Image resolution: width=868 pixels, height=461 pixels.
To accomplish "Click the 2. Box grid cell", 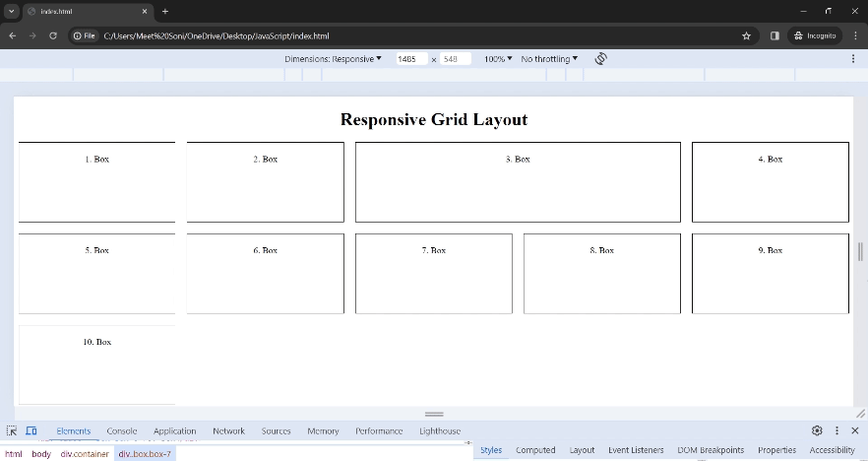I will [265, 182].
